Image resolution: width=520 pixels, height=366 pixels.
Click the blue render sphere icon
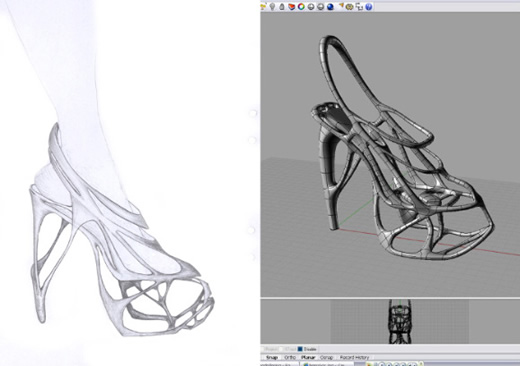330,7
